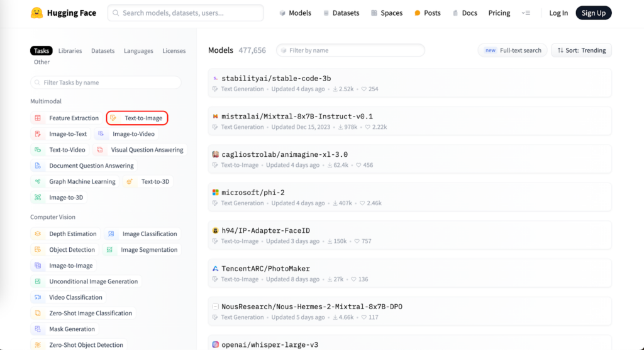Screen dimensions: 644x350
Task: Click the Log In link
Action: (558, 13)
